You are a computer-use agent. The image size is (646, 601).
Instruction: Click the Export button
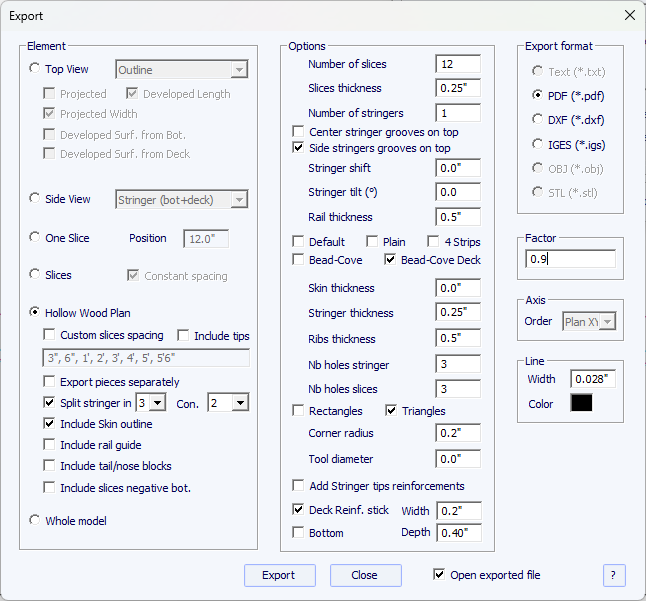(279, 575)
